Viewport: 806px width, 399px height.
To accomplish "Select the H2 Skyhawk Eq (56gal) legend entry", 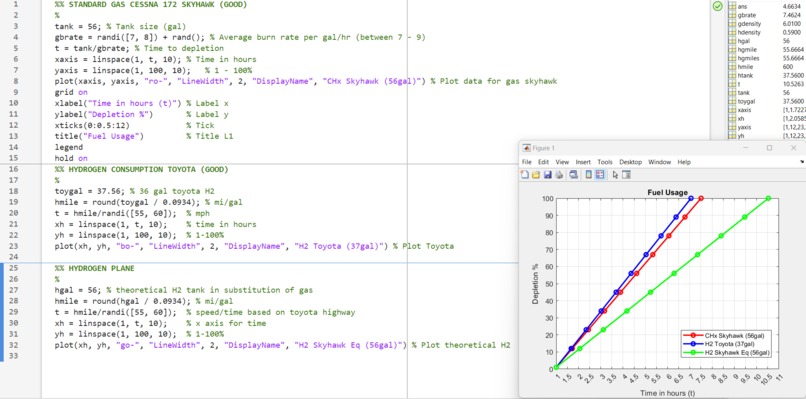I will pos(726,352).
